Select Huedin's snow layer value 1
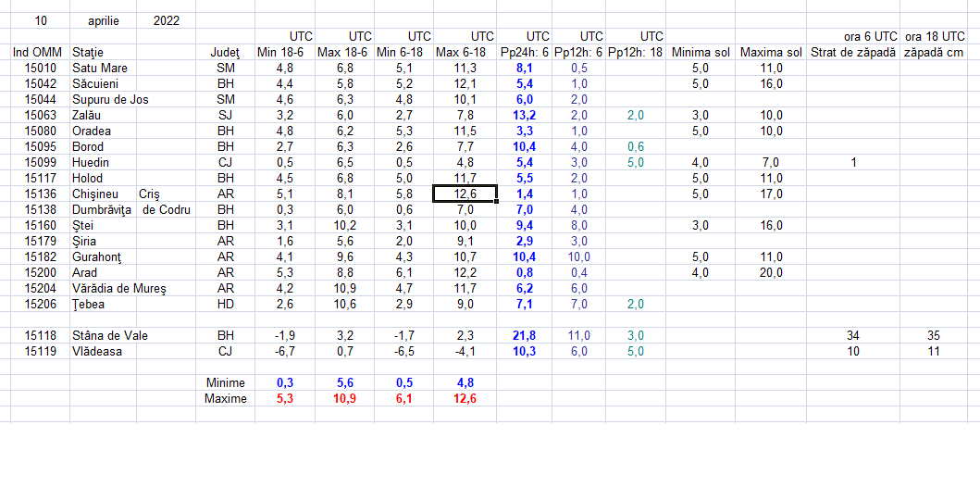 click(853, 163)
